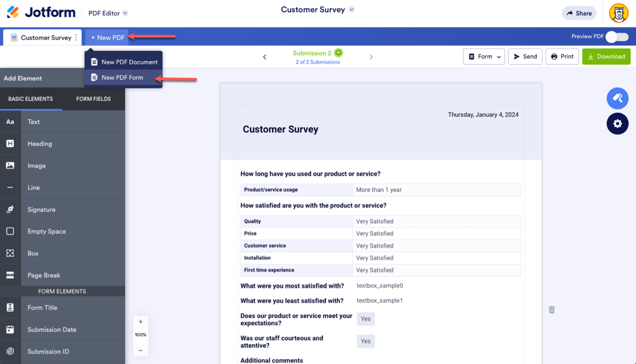The height and width of the screenshot is (364, 636).
Task: Select the Customer Survey tab
Action: point(41,37)
